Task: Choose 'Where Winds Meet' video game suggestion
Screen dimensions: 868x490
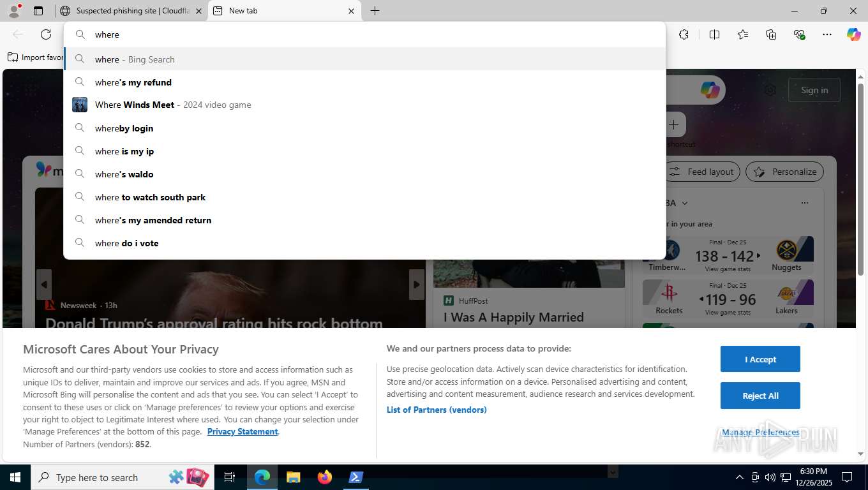Action: (x=364, y=105)
